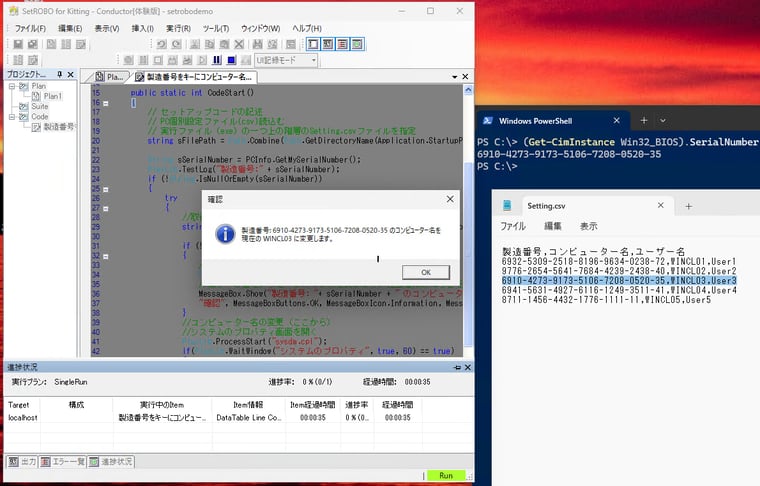Click the Delete X toolbar icon
This screenshot has width=760, height=486.
pos(239,44)
